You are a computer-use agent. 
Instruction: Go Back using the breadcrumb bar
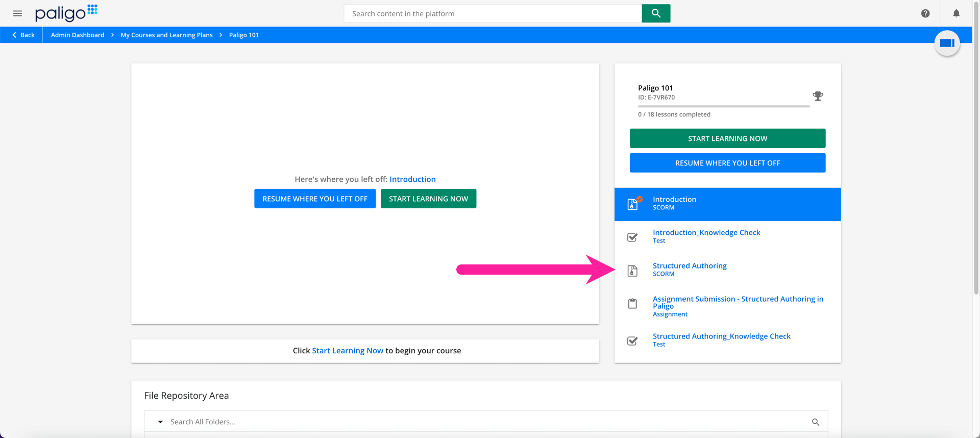(x=23, y=35)
